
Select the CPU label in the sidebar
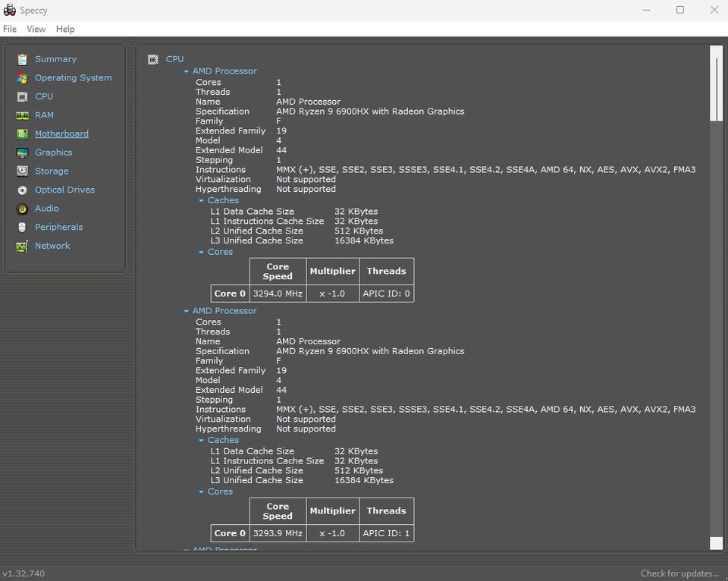(44, 96)
